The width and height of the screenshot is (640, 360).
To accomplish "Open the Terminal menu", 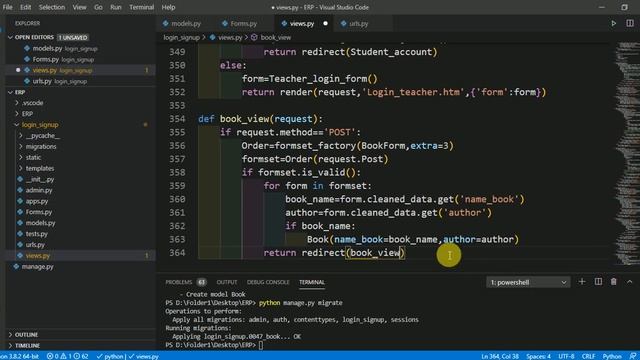I will click(x=141, y=7).
